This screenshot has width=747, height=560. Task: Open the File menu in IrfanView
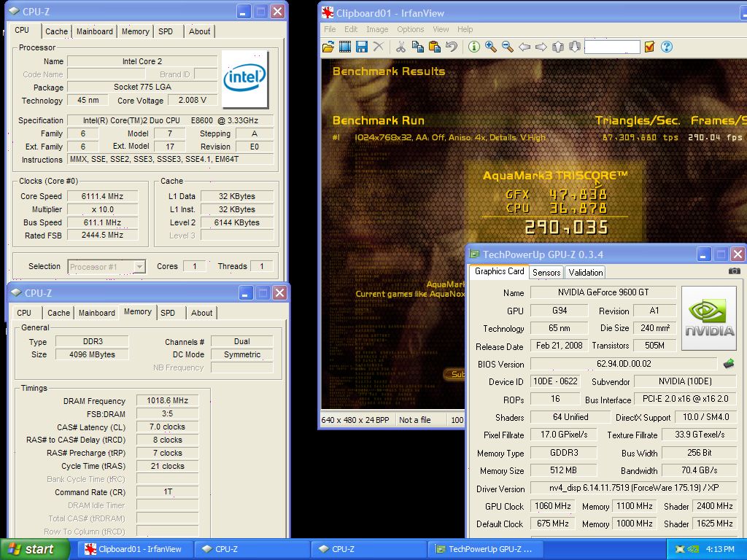tap(330, 29)
